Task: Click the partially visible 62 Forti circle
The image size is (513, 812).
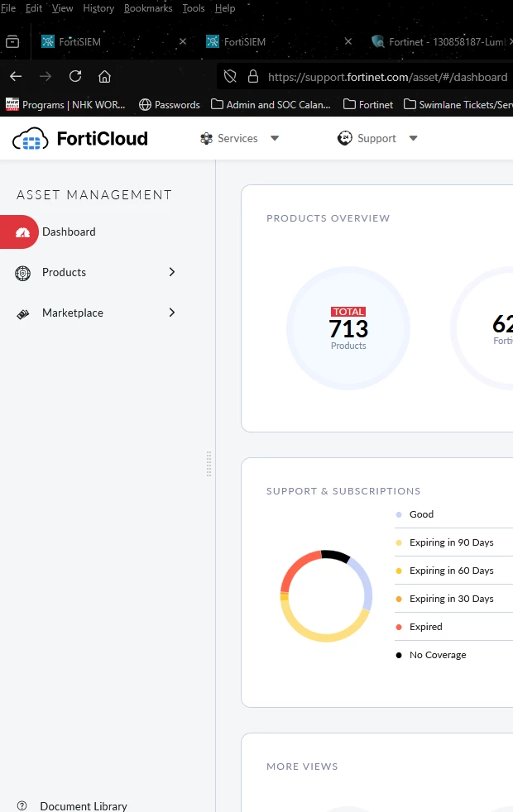Action: [482, 328]
